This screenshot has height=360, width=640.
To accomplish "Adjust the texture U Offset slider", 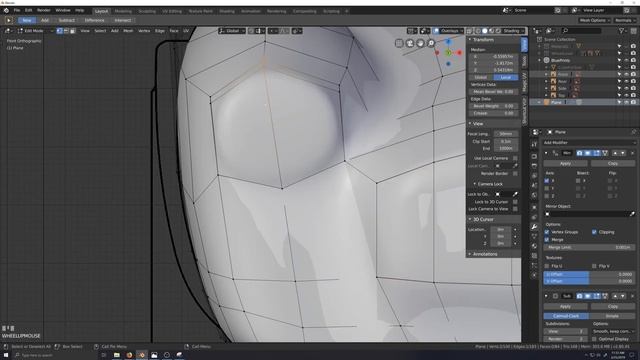I will [x=589, y=274].
